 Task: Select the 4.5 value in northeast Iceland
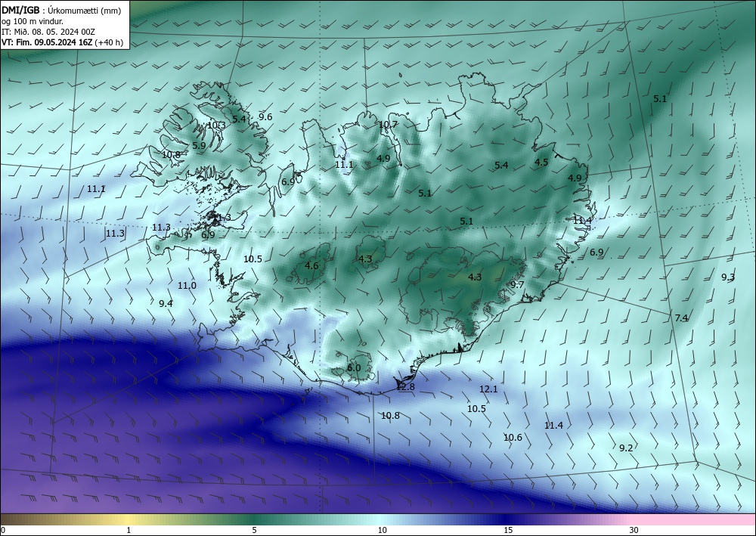tap(541, 162)
